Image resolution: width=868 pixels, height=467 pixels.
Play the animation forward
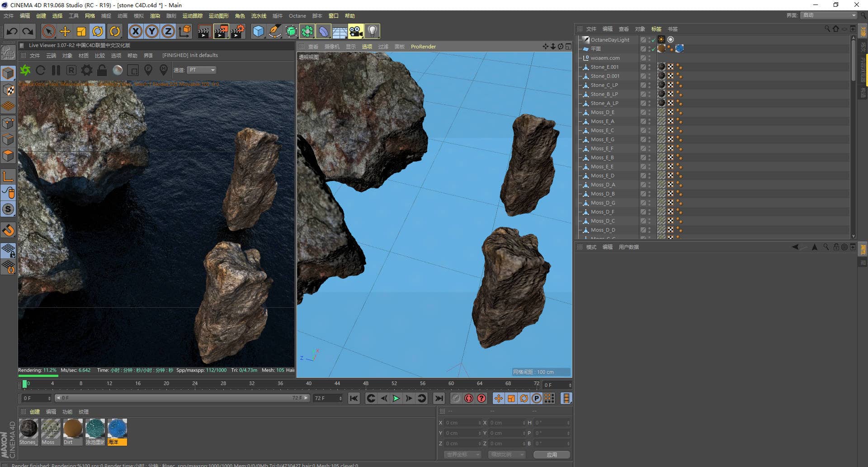point(396,398)
